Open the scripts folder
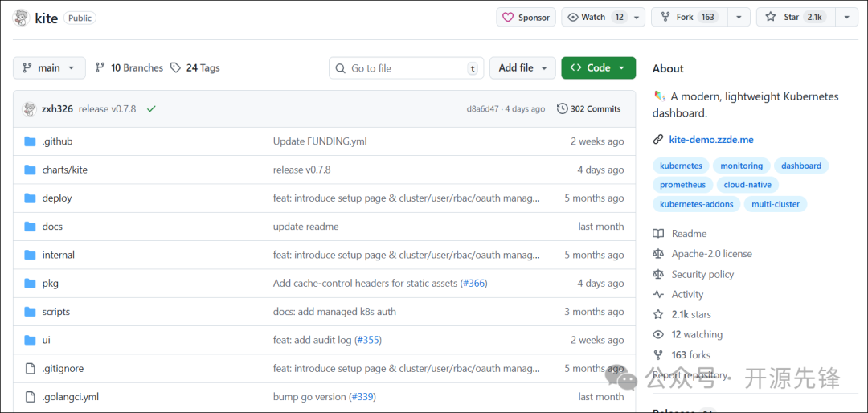The width and height of the screenshot is (868, 413). (56, 312)
